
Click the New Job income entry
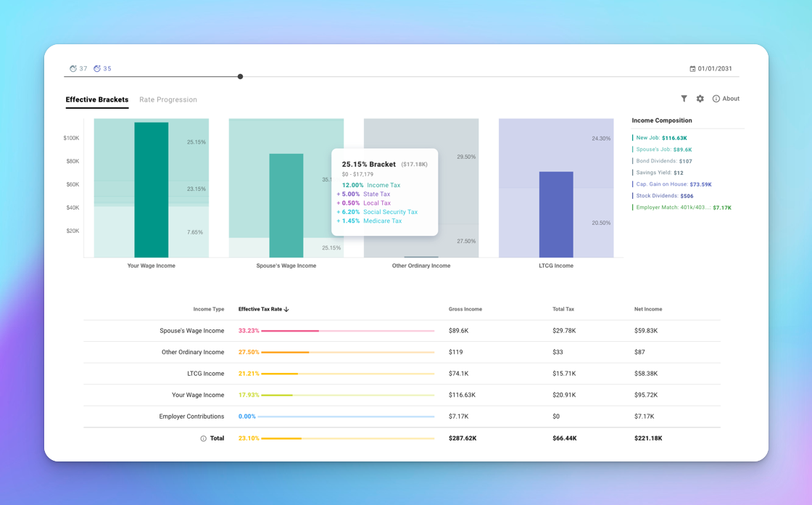pyautogui.click(x=661, y=138)
